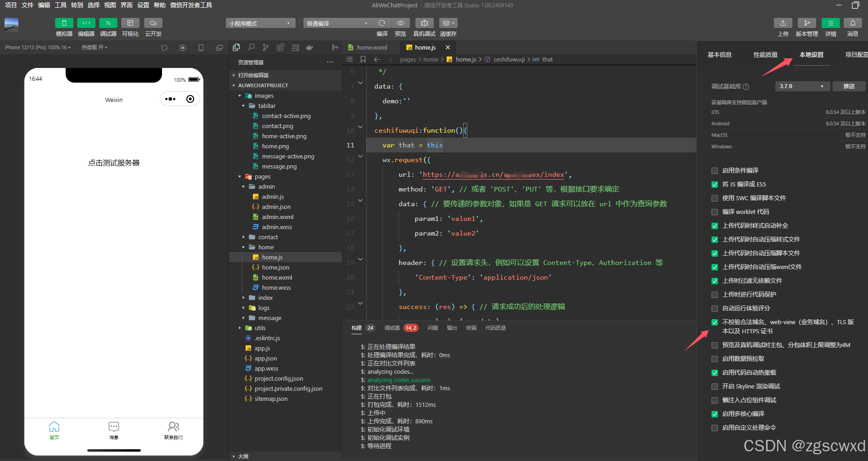Open the 普通编译 compile mode dropdown
This screenshot has height=461, width=868.
(x=338, y=23)
